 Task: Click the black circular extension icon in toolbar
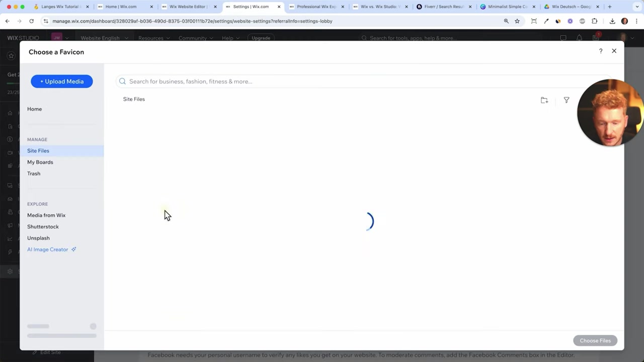pyautogui.click(x=558, y=21)
